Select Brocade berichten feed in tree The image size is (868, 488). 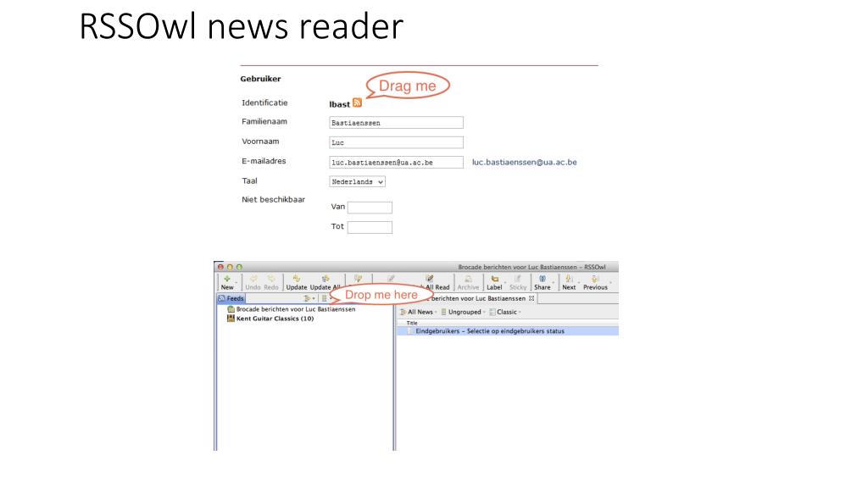[x=292, y=309]
